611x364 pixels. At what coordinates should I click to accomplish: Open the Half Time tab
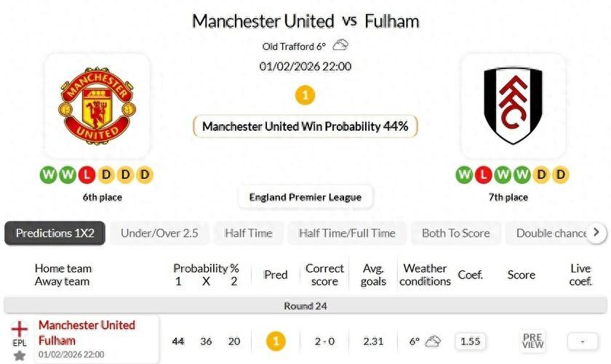248,233
